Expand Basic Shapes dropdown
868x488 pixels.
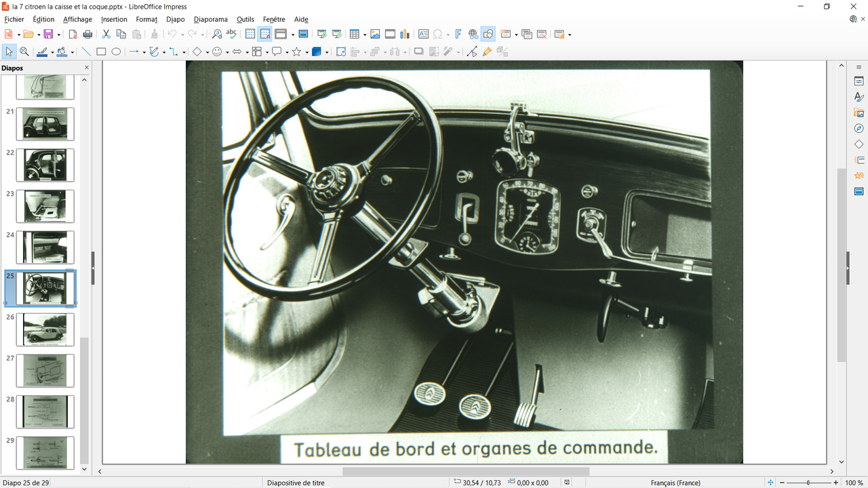pyautogui.click(x=208, y=52)
